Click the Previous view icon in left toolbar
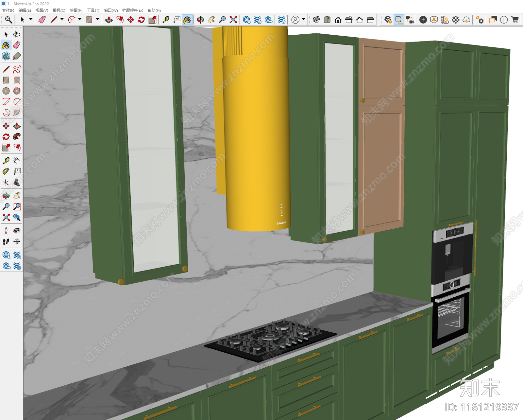 [17, 217]
